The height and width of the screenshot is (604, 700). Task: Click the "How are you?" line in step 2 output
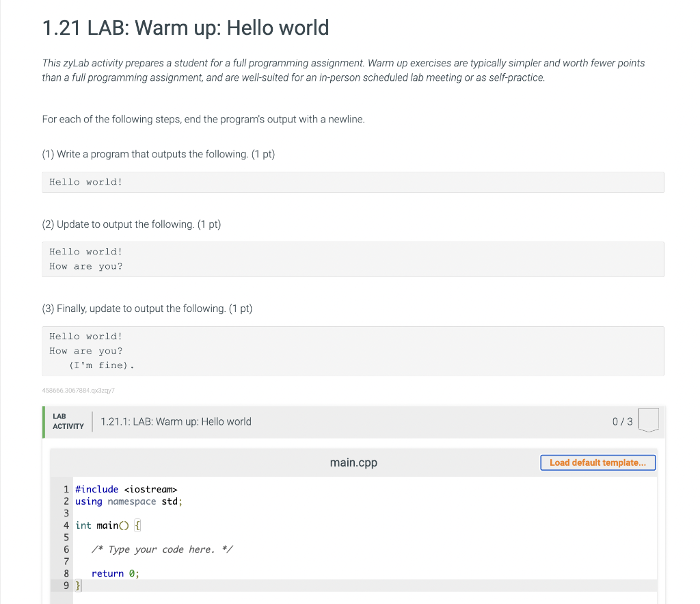(86, 266)
